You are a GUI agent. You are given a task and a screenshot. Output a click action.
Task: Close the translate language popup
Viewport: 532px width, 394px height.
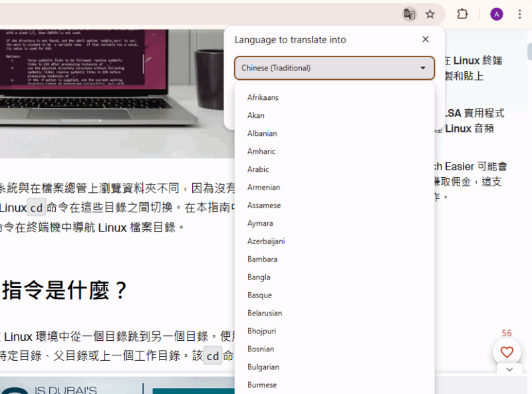(425, 39)
